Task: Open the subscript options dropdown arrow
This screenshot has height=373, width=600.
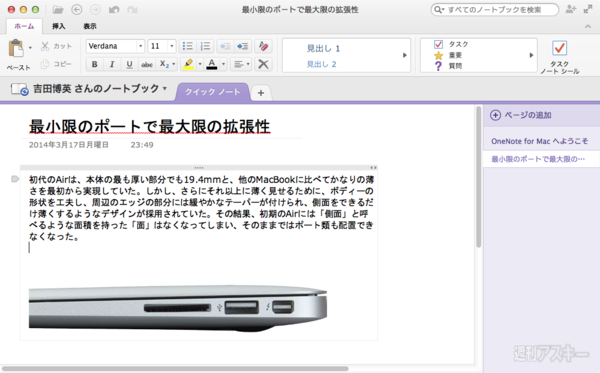Action: point(174,64)
